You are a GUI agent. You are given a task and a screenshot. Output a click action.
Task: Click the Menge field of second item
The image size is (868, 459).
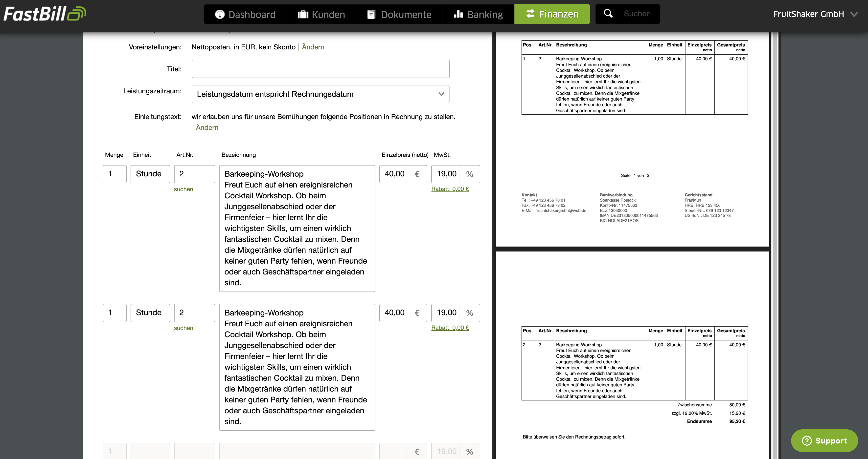114,313
